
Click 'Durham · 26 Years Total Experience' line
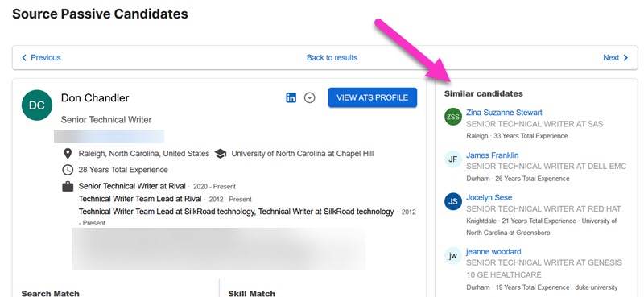[518, 179]
